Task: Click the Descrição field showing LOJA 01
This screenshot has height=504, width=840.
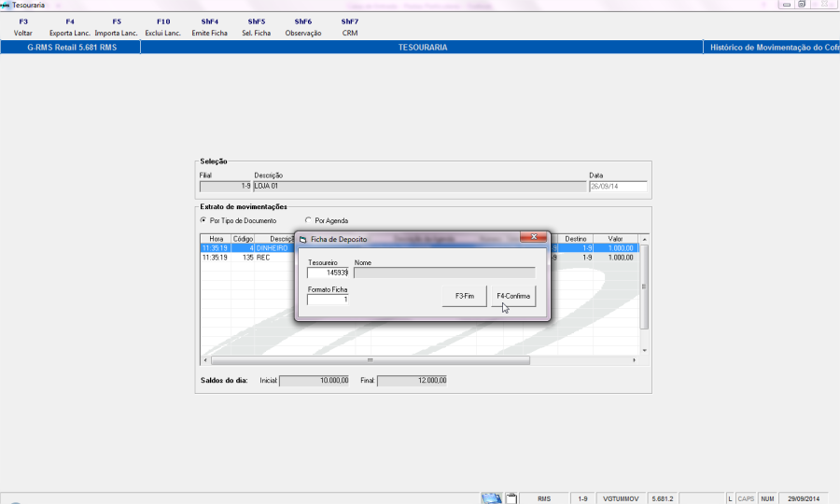Action: point(420,187)
